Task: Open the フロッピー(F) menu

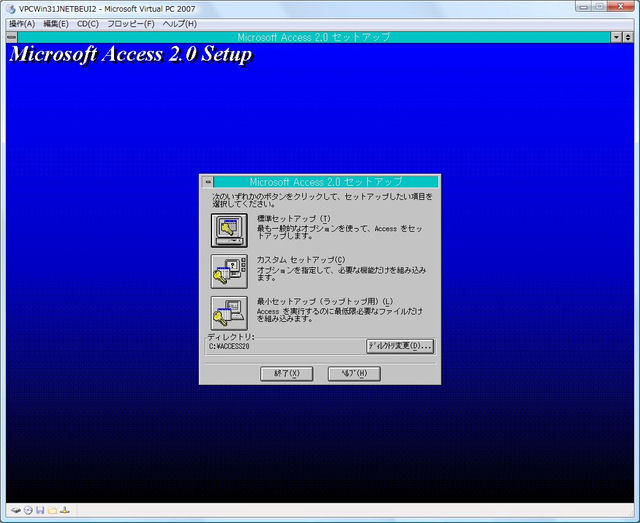Action: [131, 24]
